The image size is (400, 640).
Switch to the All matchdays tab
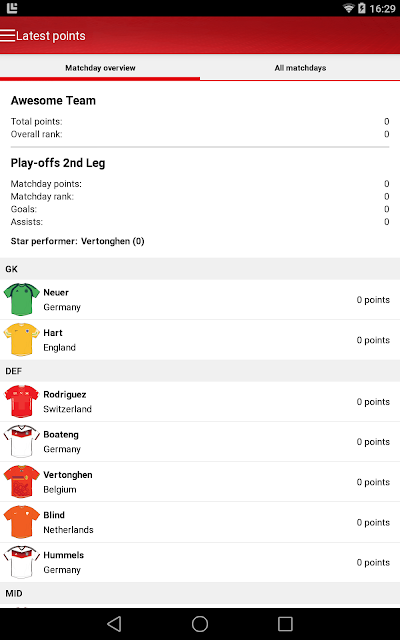click(x=300, y=68)
